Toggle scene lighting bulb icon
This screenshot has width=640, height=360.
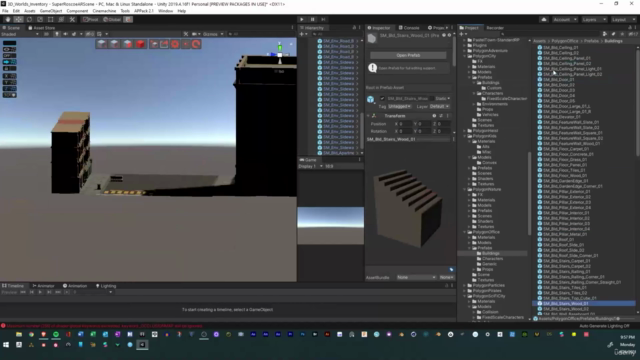[x=57, y=34]
